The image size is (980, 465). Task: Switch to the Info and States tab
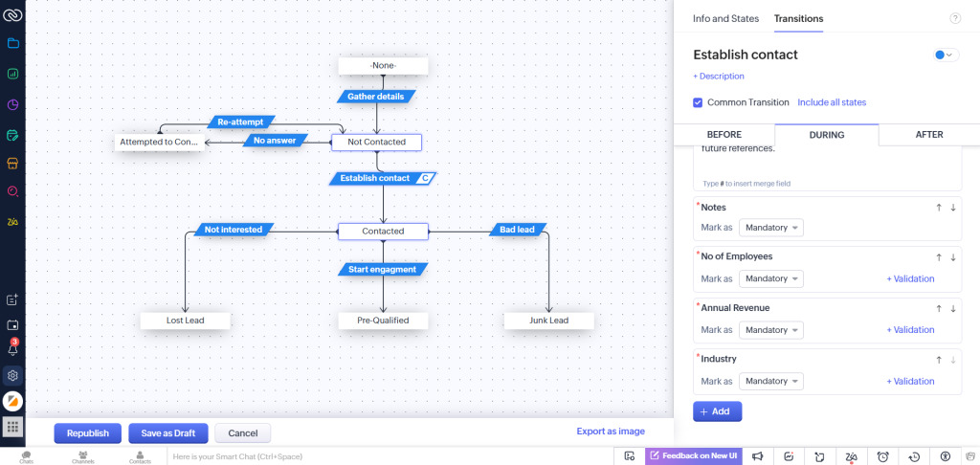tap(725, 19)
